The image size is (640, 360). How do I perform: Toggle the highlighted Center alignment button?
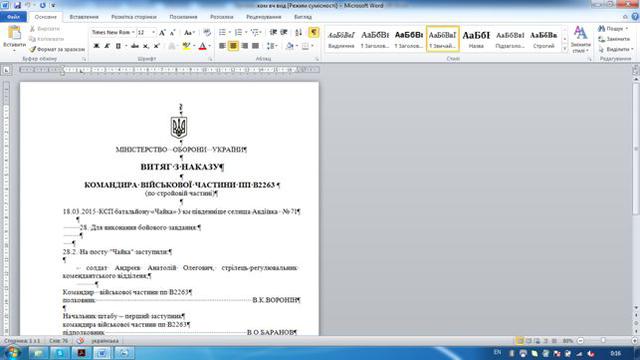233,46
